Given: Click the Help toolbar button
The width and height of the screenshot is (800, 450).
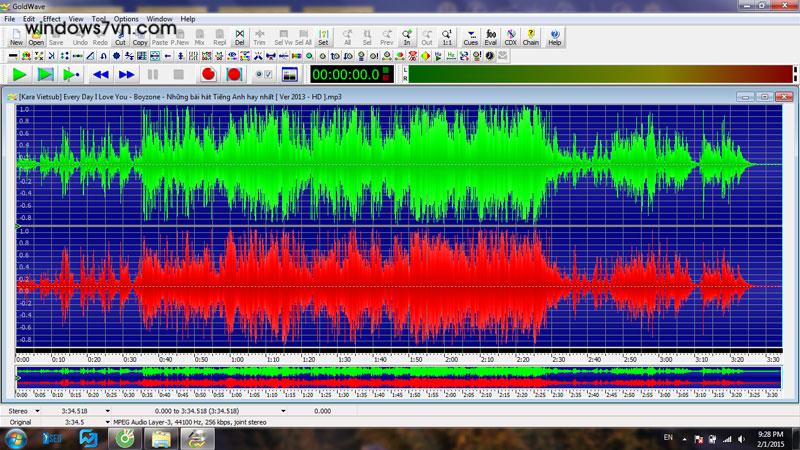Looking at the screenshot, I should tap(554, 37).
